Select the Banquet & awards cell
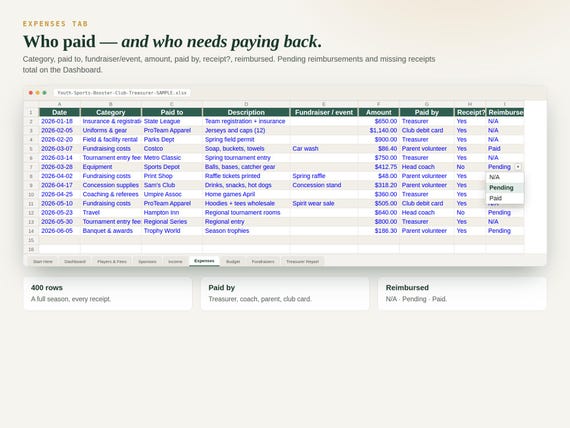This screenshot has width=570, height=428. tap(111, 231)
